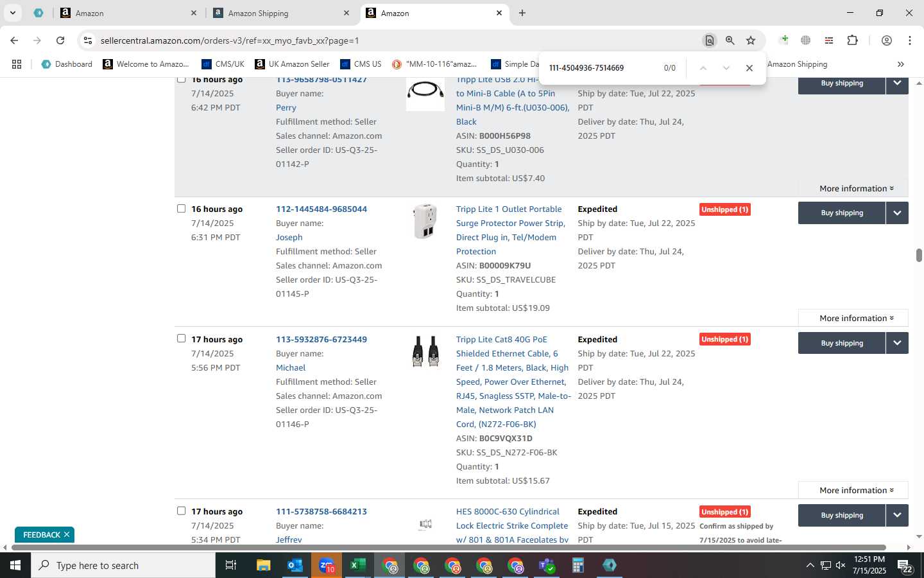This screenshot has width=924, height=578.
Task: Open the CMS/UK bookmark
Action: tap(223, 64)
